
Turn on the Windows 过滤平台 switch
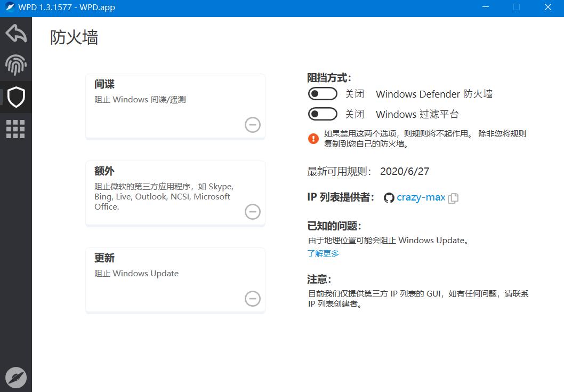(x=323, y=114)
